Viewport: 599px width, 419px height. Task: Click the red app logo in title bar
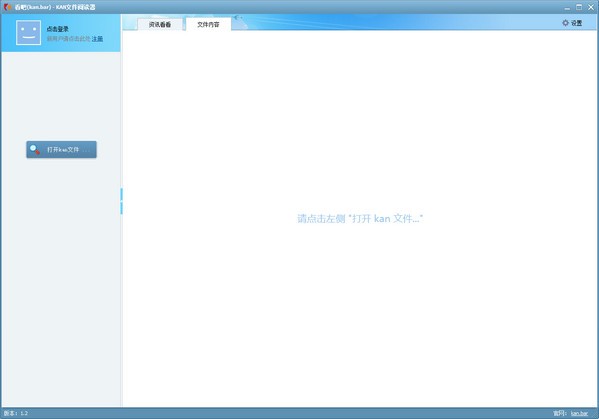tap(7, 7)
